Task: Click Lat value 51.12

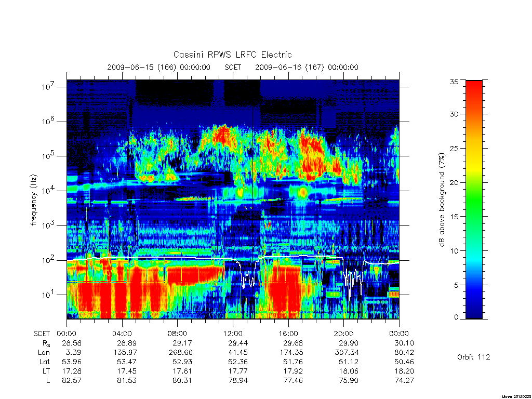Action: (x=349, y=362)
